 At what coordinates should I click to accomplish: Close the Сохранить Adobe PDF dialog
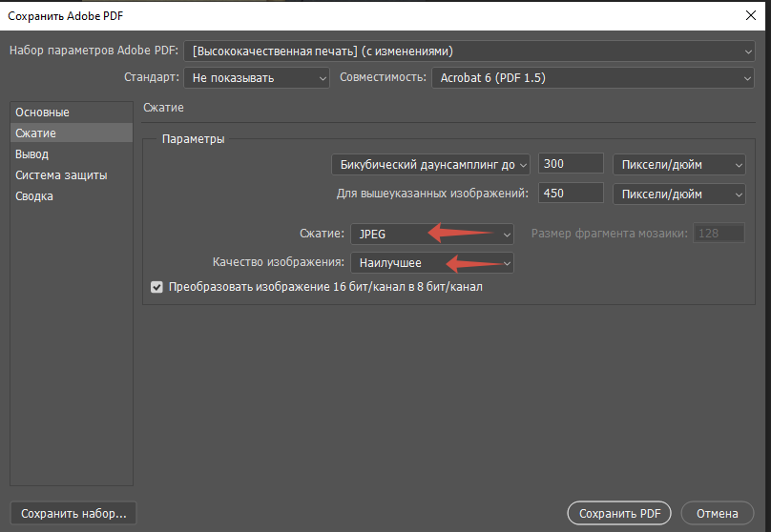pyautogui.click(x=751, y=15)
